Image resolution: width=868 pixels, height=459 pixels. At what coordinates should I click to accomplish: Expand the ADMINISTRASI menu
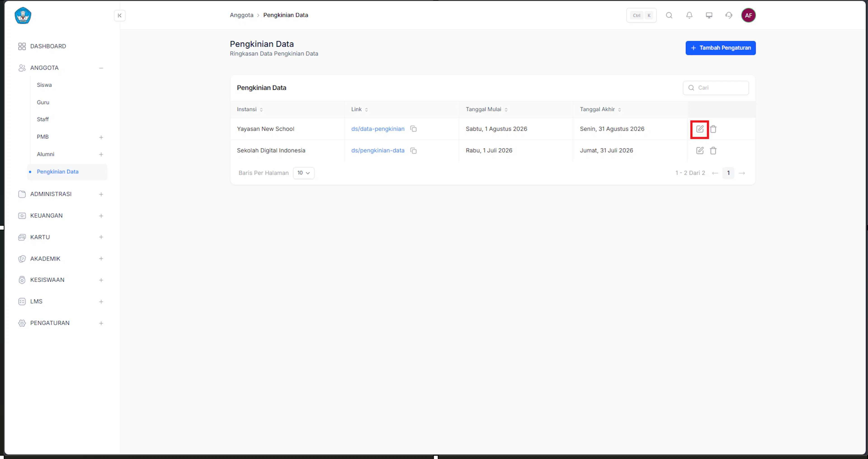click(101, 194)
